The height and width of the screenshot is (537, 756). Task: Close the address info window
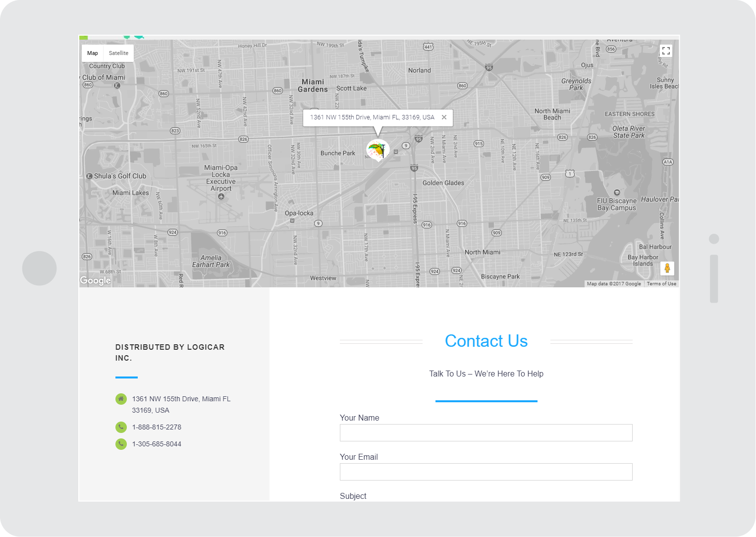444,117
